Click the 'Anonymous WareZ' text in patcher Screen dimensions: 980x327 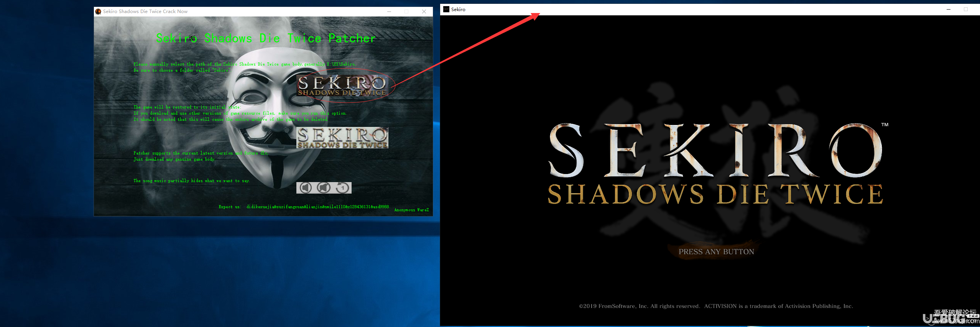coord(411,210)
